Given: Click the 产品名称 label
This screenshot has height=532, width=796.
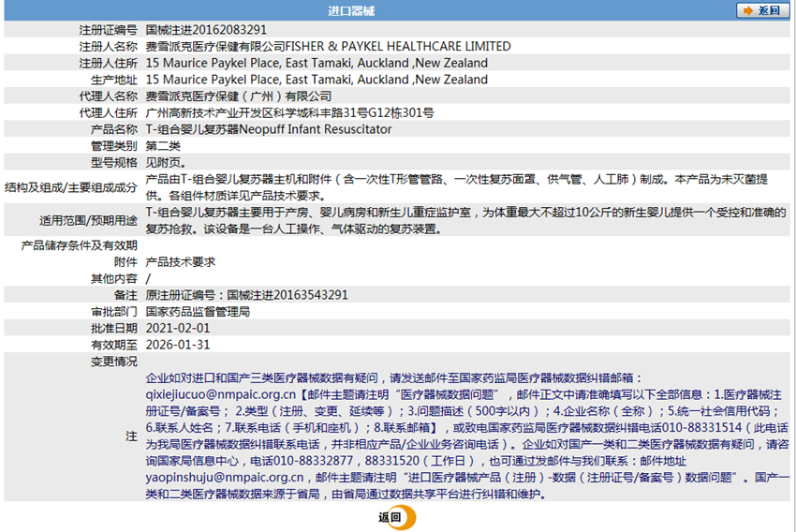Looking at the screenshot, I should point(114,129).
